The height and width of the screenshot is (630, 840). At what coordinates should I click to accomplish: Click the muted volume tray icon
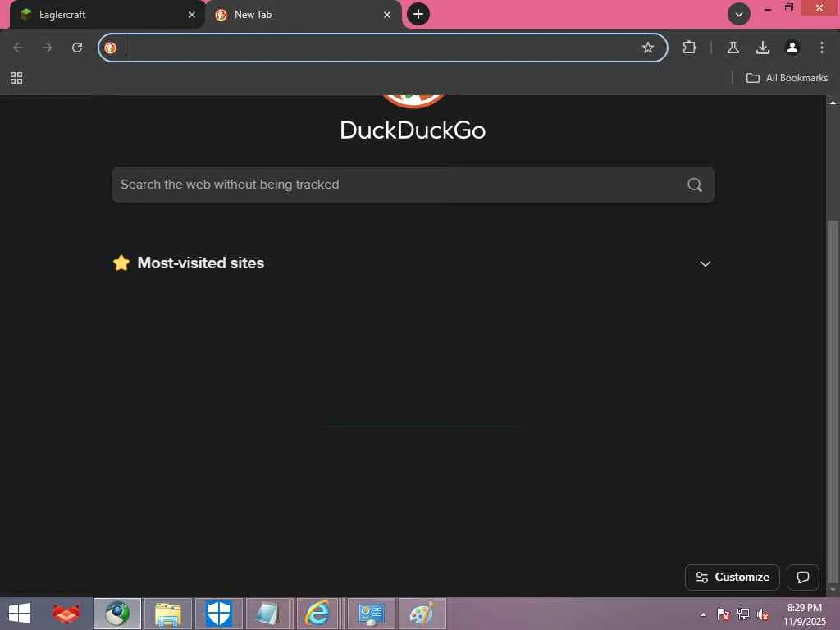[x=762, y=614]
